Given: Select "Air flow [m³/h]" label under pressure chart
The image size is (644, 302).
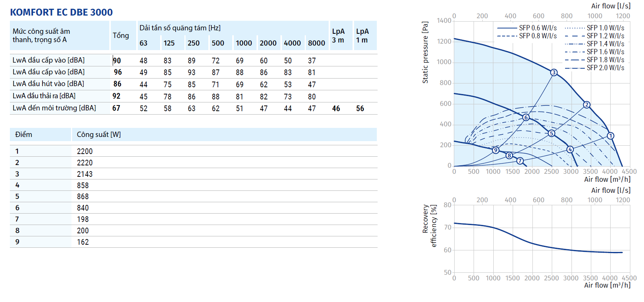Looking at the screenshot, I should coord(607,179).
